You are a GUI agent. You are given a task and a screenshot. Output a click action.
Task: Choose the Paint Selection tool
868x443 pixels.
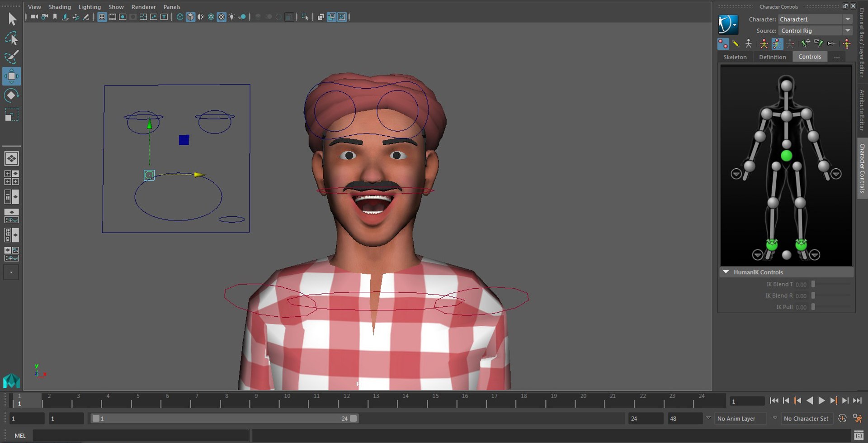[12, 57]
